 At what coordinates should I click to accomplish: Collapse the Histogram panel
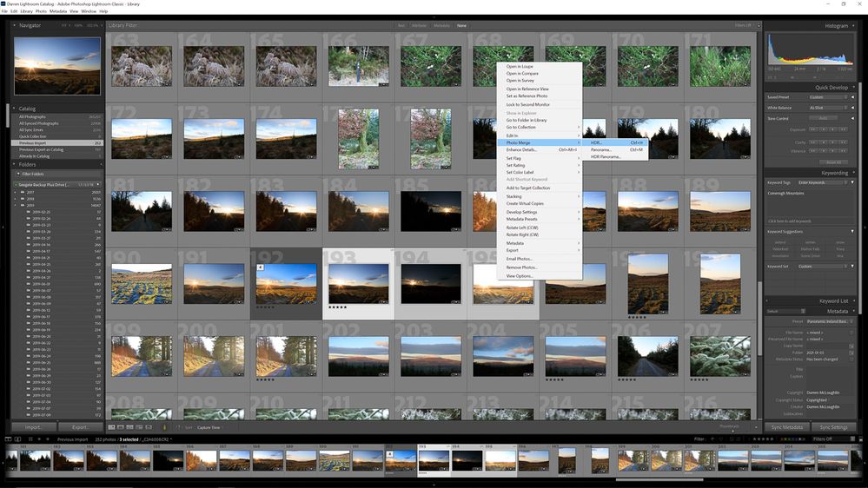[853, 25]
